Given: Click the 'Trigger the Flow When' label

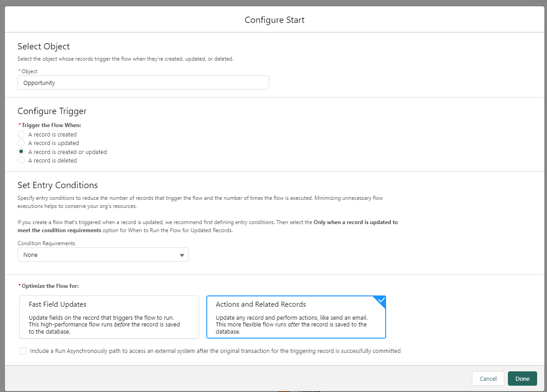Looking at the screenshot, I should pos(51,125).
